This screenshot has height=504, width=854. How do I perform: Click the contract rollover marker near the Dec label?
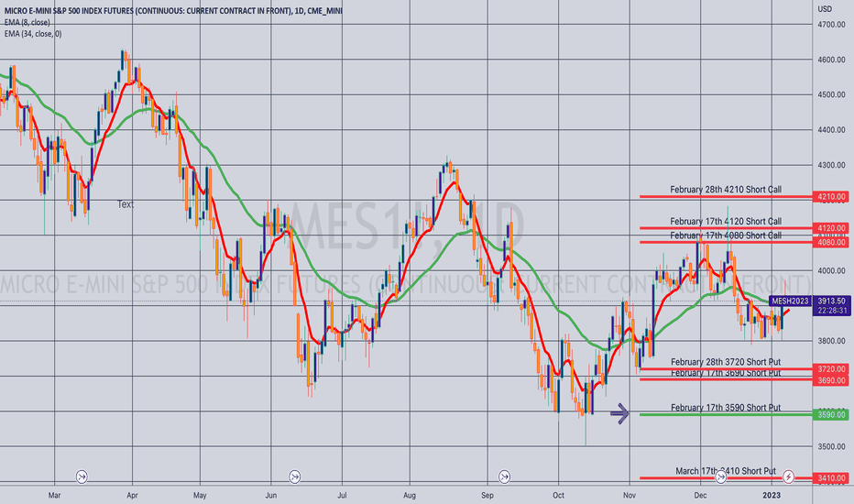pos(720,477)
